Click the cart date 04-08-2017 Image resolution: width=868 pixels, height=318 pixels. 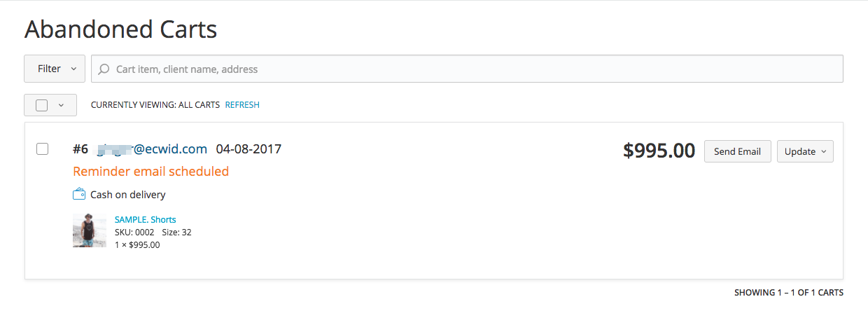point(248,149)
